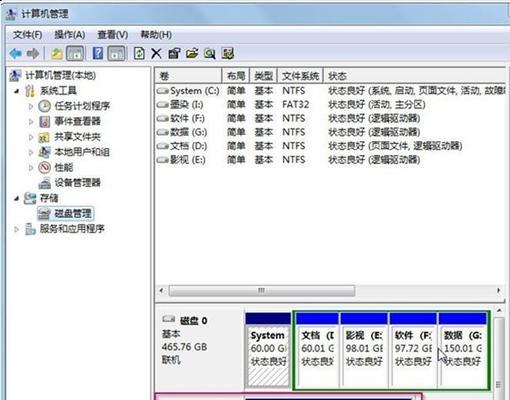510x400 pixels.
Task: Select the System (C:) volume row
Action: click(330, 91)
